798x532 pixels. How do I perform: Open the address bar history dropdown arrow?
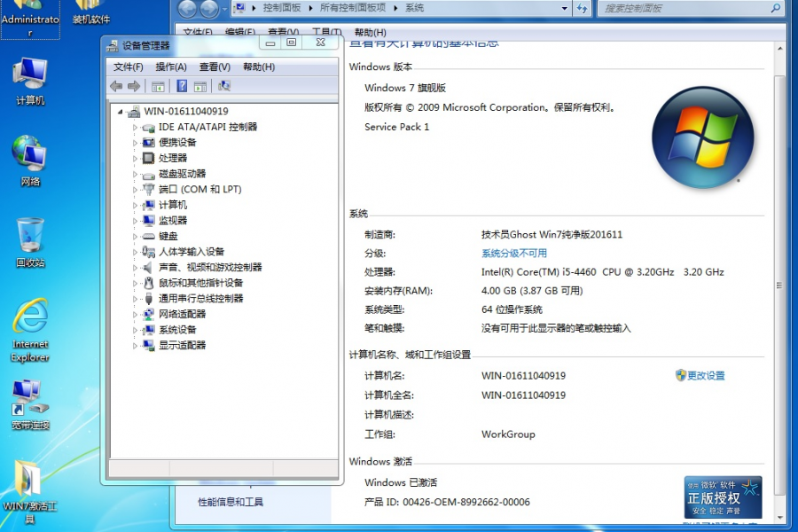[x=564, y=8]
